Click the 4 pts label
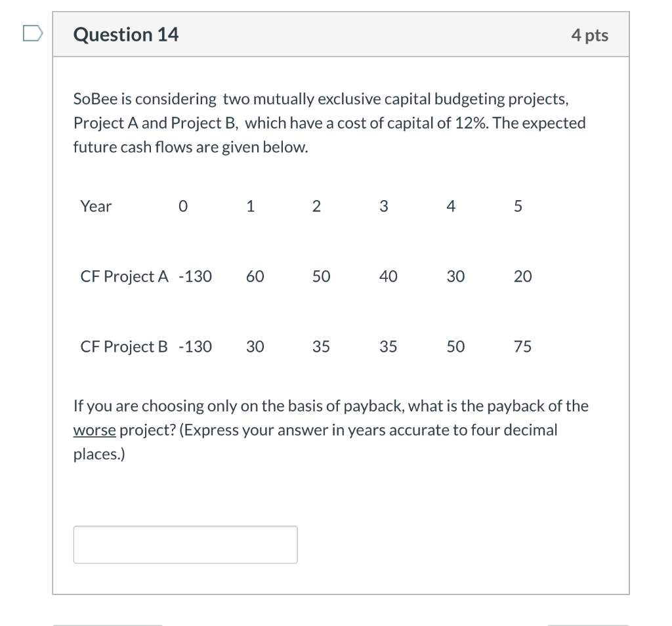The image size is (672, 626). tap(589, 35)
